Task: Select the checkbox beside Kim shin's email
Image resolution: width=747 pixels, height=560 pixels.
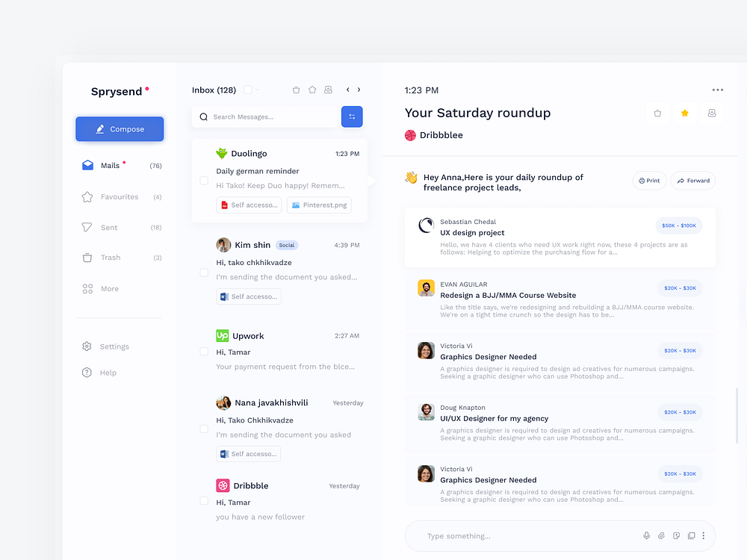Action: pos(203,273)
